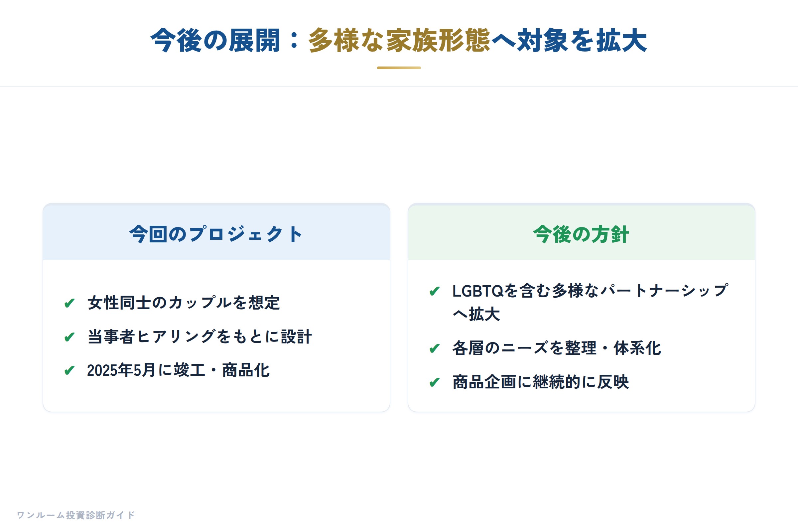
Task: Click the title text 対象を拡大
Action: [x=582, y=41]
